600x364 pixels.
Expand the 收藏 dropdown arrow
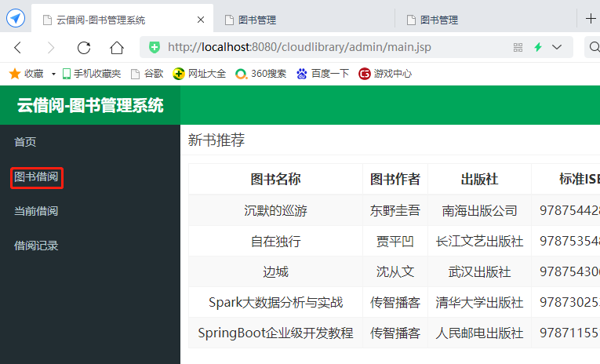tap(53, 74)
